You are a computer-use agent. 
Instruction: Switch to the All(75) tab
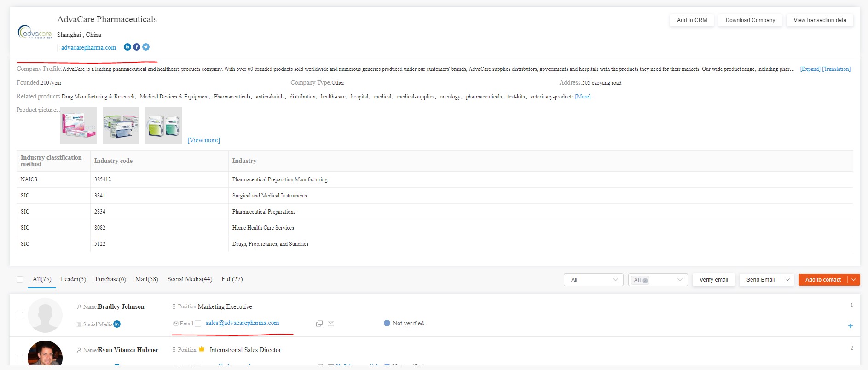(42, 279)
